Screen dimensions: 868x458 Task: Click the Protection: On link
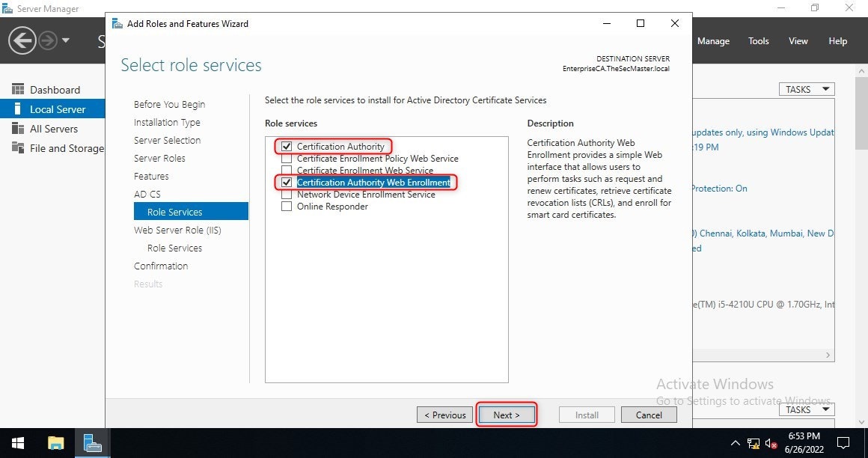pos(719,189)
